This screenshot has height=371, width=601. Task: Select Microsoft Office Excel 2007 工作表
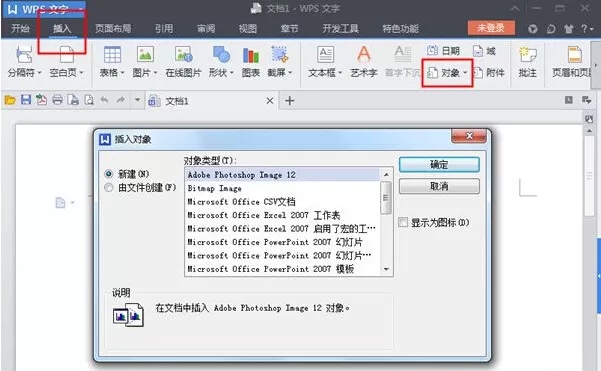(283, 215)
